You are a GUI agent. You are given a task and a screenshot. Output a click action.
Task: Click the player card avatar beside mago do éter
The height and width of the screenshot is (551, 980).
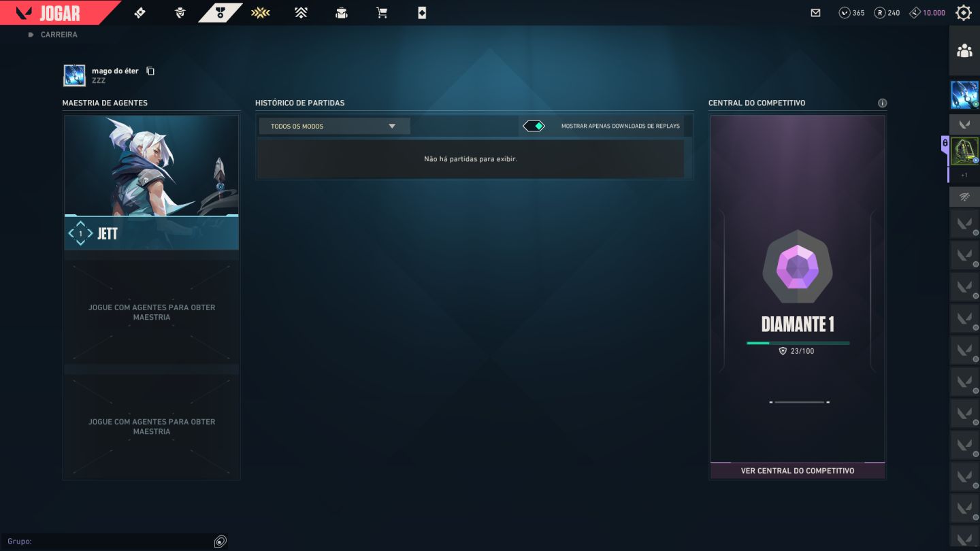(74, 76)
